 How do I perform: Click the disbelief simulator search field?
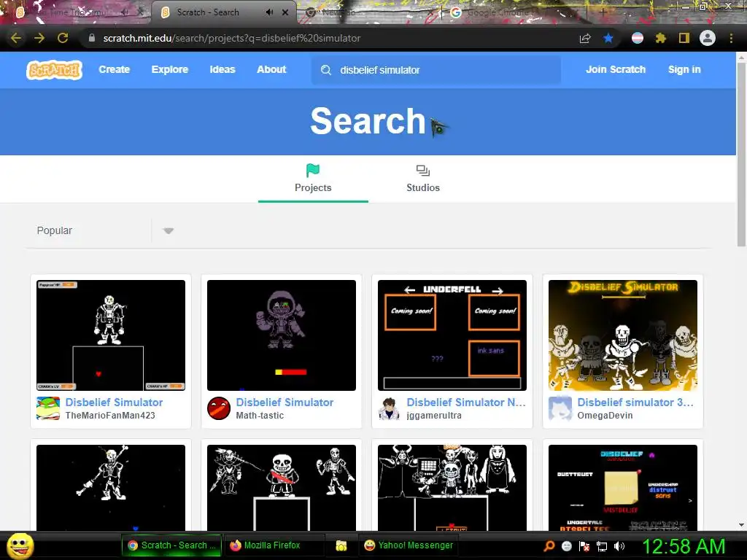(x=436, y=70)
